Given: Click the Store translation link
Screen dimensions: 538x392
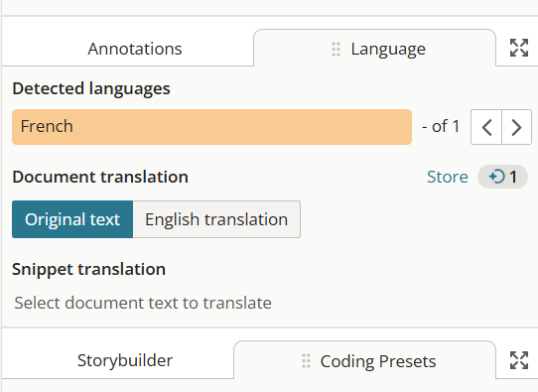Looking at the screenshot, I should point(448,177).
